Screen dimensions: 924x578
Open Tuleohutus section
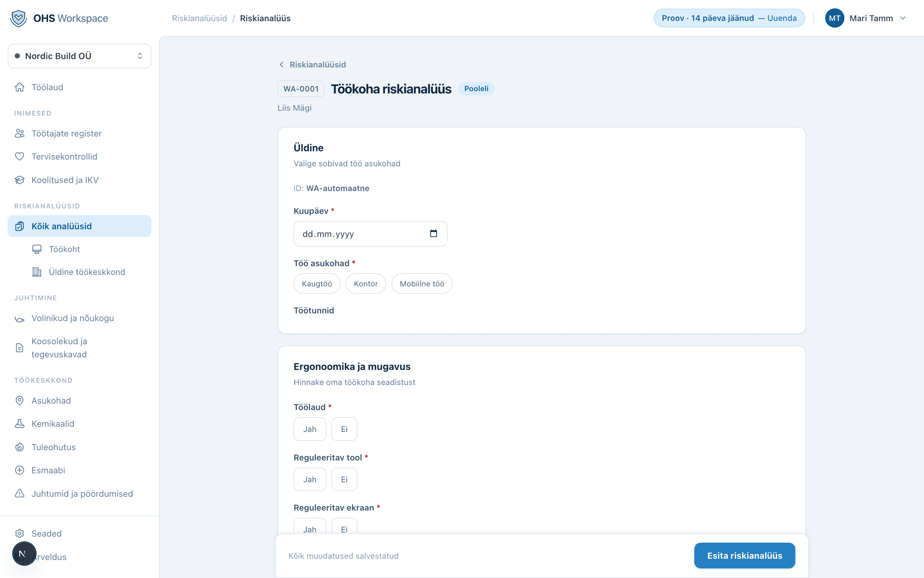tap(80, 447)
